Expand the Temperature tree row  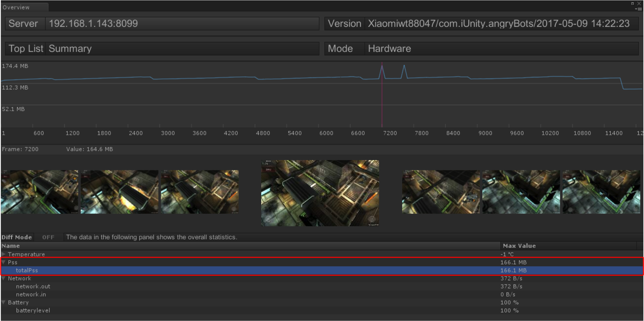[x=3, y=254]
